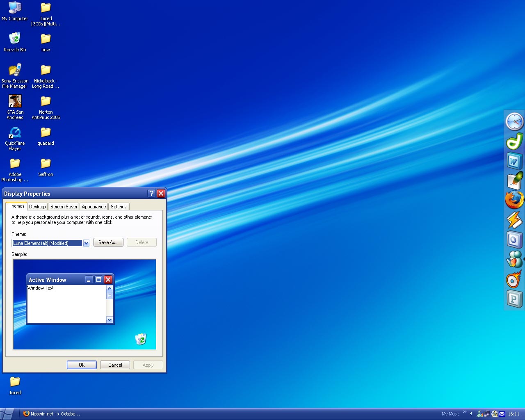525x420 pixels.
Task: Click the sample window's scrollbar down arrow
Action: (x=110, y=320)
